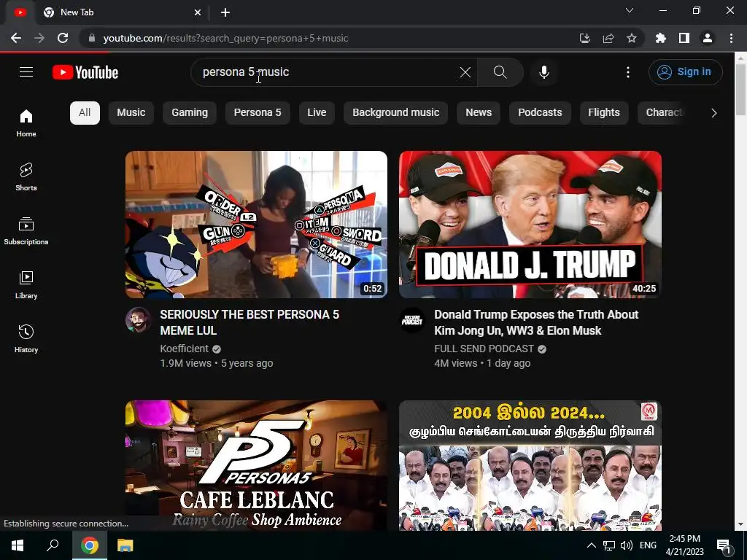Open the Donald Trump Exposes the Truth title
The height and width of the screenshot is (560, 747).
(x=536, y=322)
